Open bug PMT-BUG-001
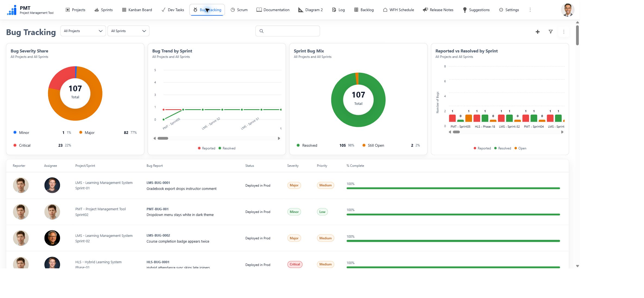This screenshot has width=644, height=298. tap(158, 209)
